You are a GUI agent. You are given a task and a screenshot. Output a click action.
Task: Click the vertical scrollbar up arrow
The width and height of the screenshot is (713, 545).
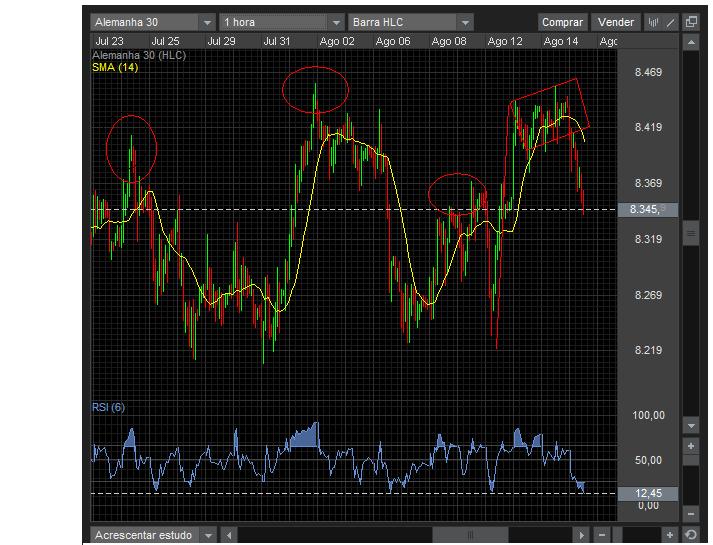(x=691, y=42)
